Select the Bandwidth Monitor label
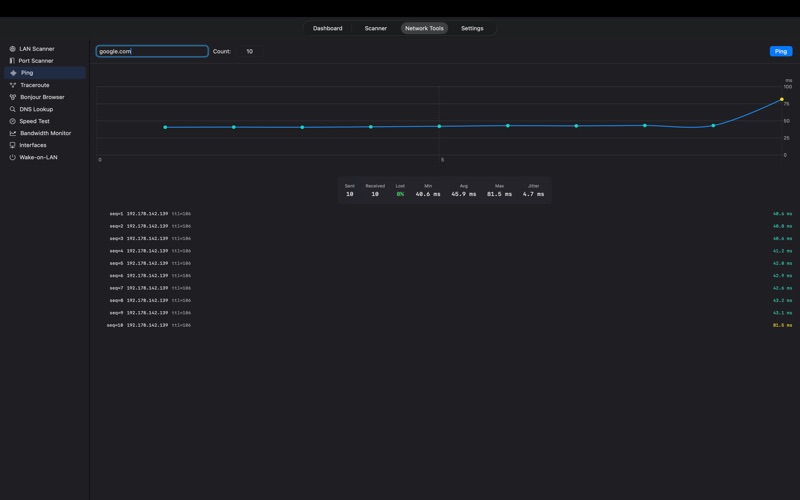800x500 pixels. [x=45, y=133]
